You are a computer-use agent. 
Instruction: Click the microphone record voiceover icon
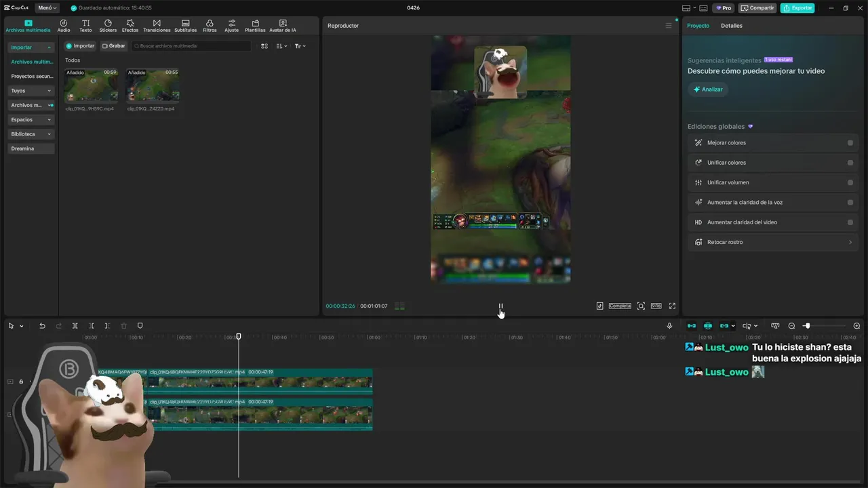[x=669, y=326]
